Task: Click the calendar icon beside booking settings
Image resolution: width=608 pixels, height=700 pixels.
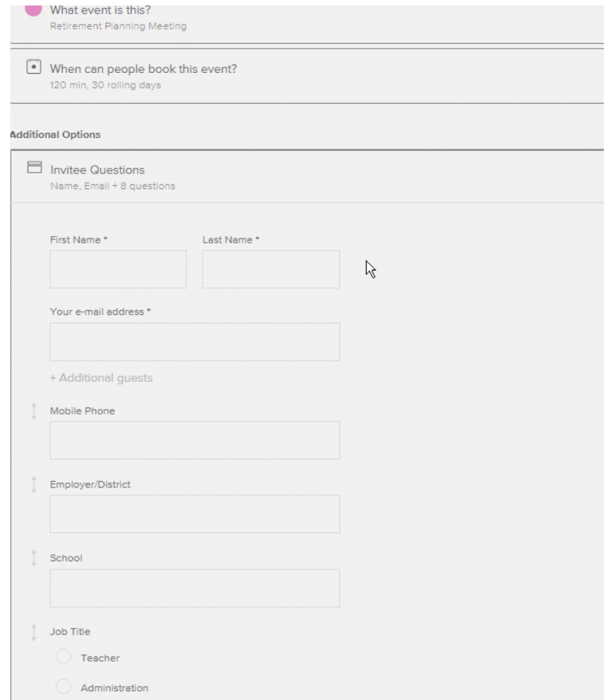Action: [34, 67]
